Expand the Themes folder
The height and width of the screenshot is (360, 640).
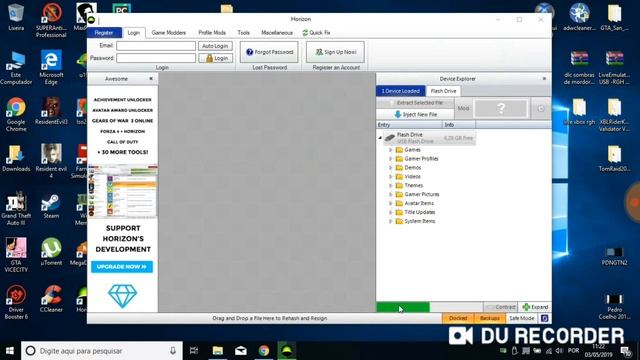coord(390,185)
